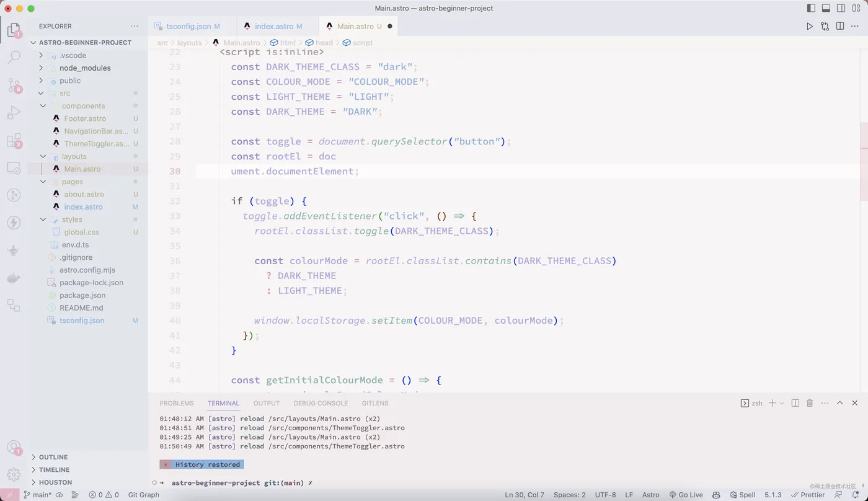Open Git Graph from status bar
The width and height of the screenshot is (868, 501).
tap(144, 495)
